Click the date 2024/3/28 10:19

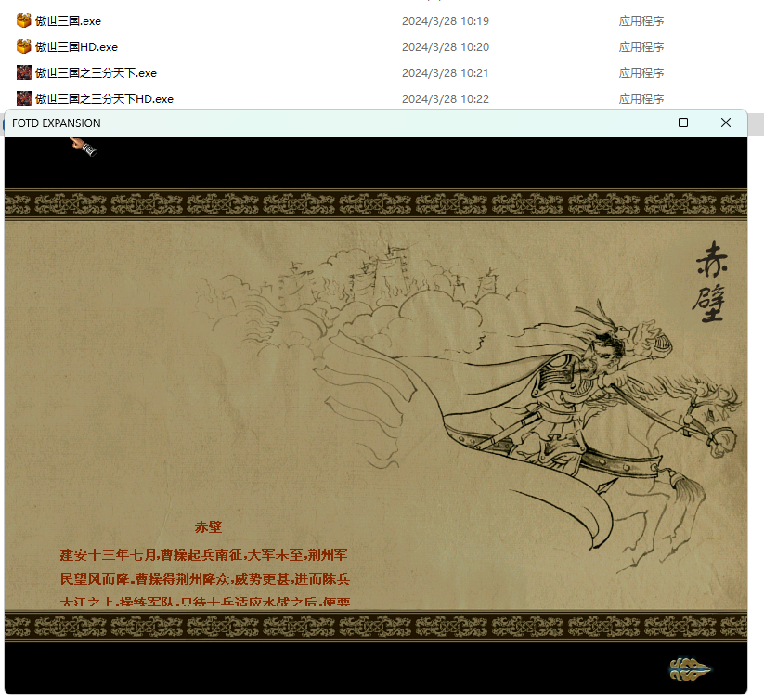pyautogui.click(x=446, y=21)
